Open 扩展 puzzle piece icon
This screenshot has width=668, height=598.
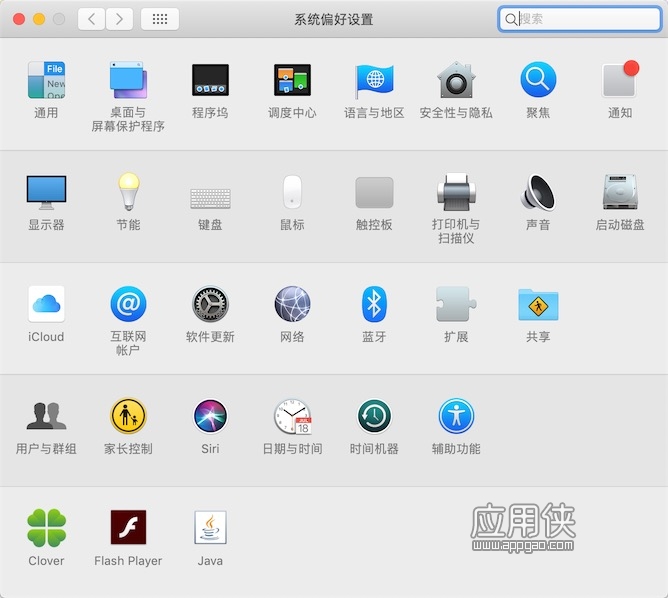[x=456, y=304]
